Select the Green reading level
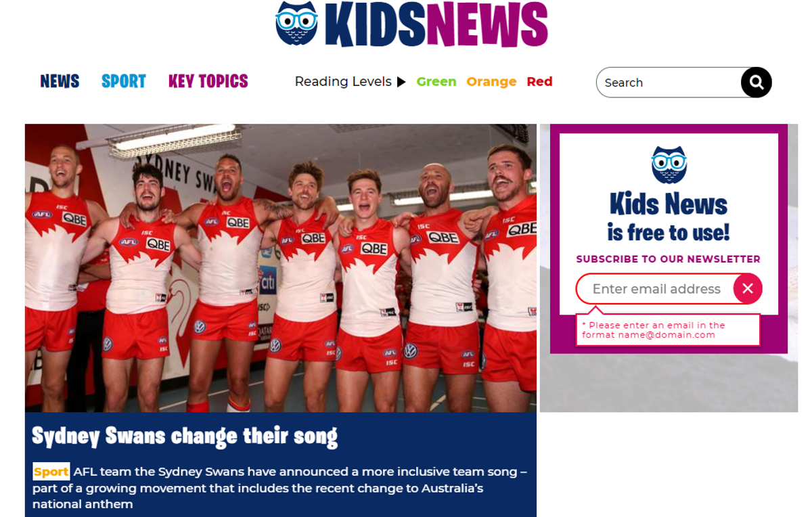Viewport: 812px width, 517px height. click(436, 82)
